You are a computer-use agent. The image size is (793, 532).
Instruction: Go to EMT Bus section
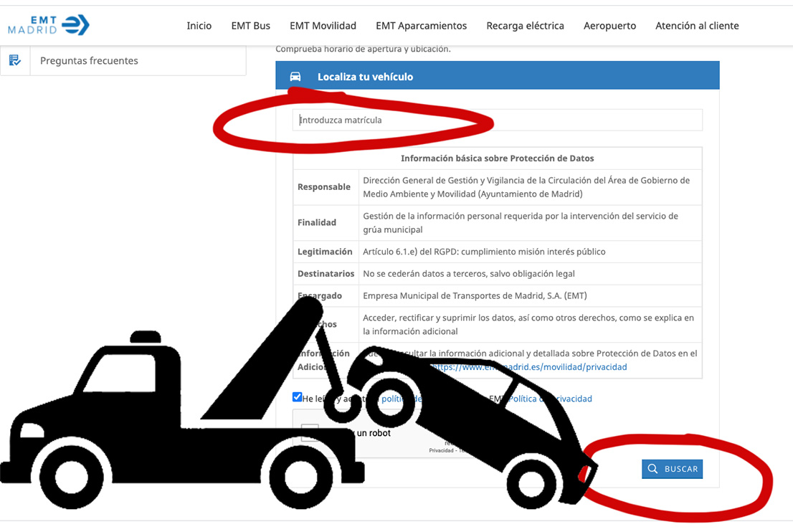tap(250, 26)
